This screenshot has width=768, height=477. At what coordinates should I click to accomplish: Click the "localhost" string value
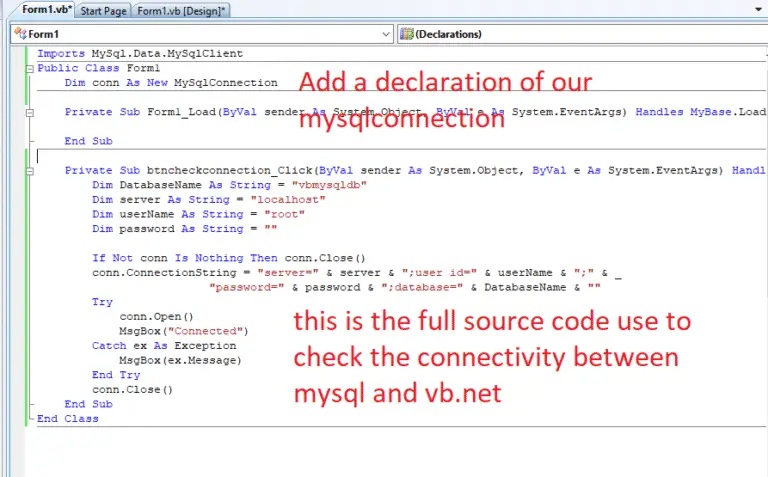coord(288,199)
